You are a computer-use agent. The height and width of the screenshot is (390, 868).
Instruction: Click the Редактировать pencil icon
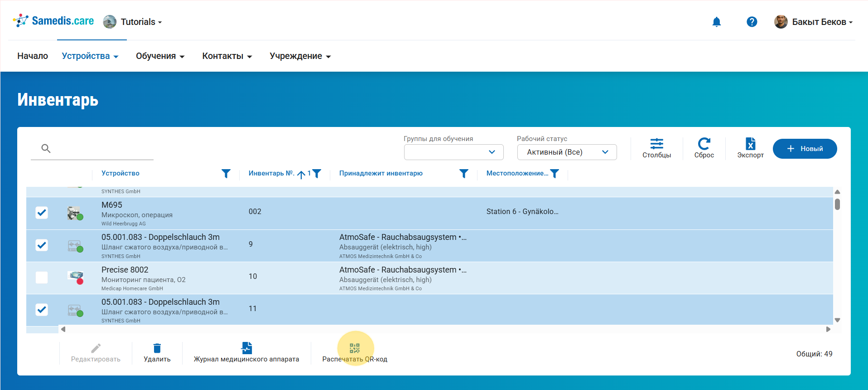pyautogui.click(x=96, y=348)
